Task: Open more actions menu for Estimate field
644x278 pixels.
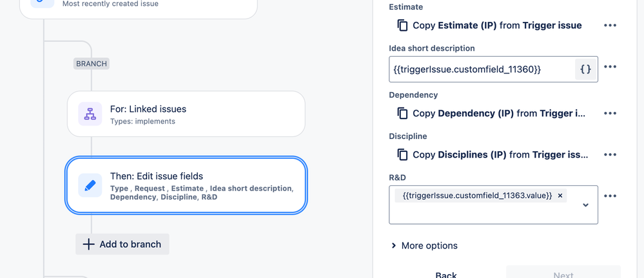Action: pyautogui.click(x=610, y=26)
